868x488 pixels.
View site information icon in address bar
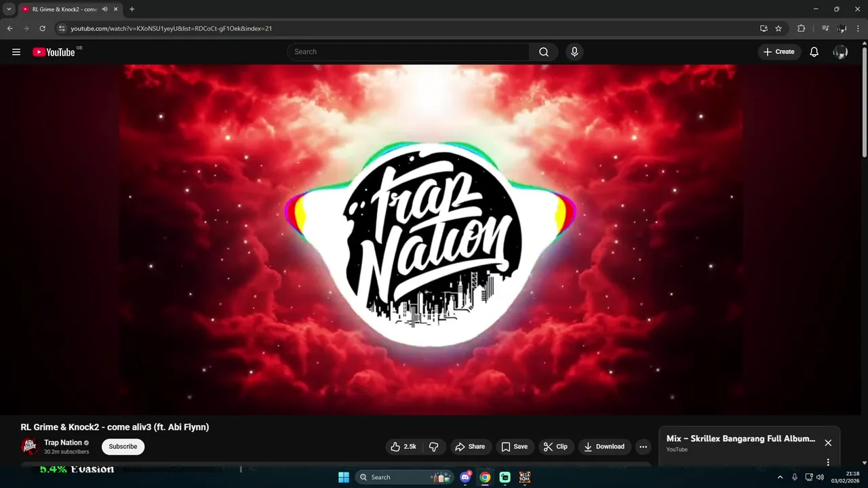[61, 28]
